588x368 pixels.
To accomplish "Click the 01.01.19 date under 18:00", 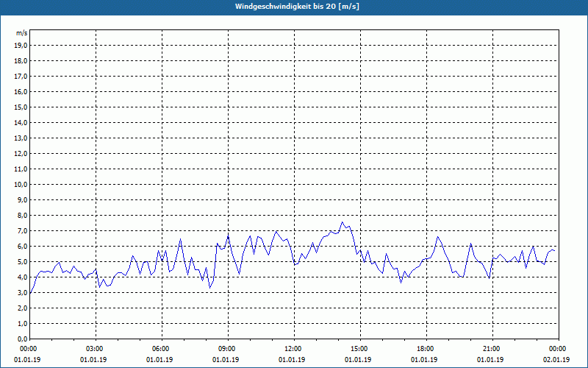I will coord(424,360).
